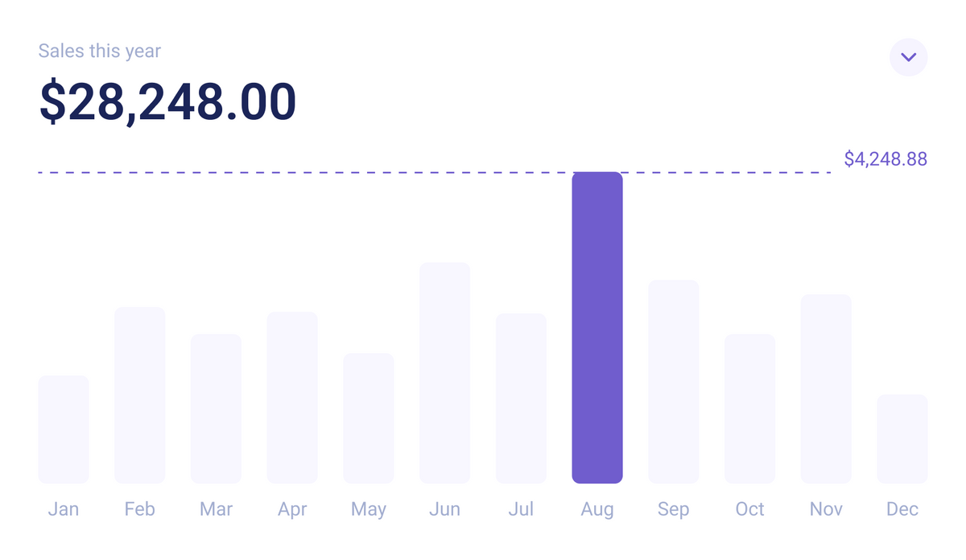
Task: Expand the sales period chevron dropdown
Action: [908, 57]
